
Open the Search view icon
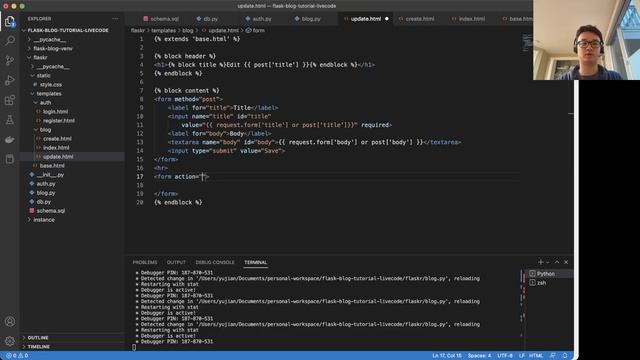pos(10,40)
